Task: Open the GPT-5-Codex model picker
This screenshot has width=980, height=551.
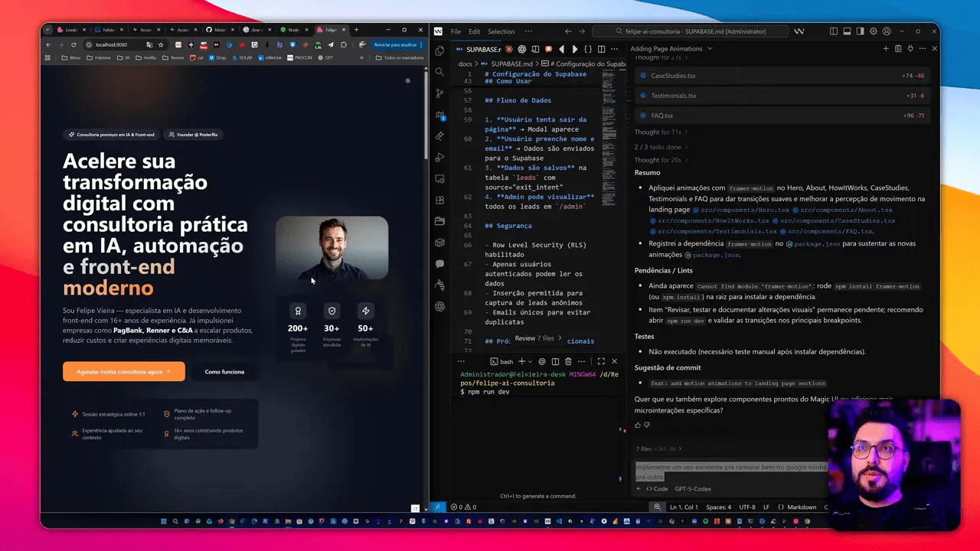Action: [693, 489]
